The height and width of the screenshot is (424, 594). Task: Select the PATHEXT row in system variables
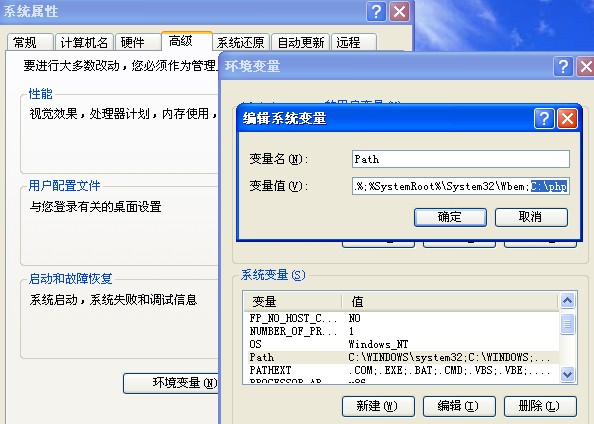[x=402, y=370]
